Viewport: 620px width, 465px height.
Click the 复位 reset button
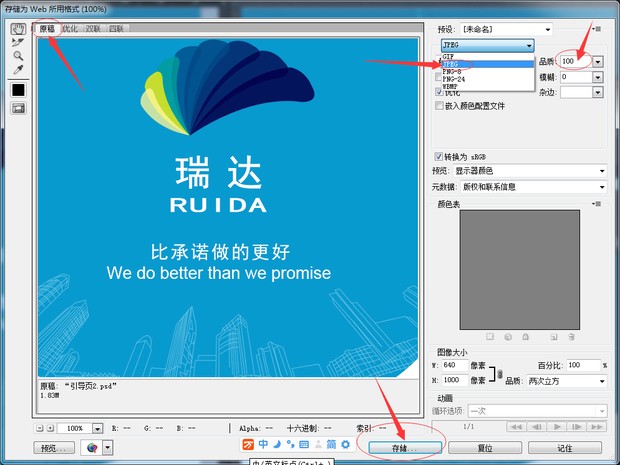tap(484, 448)
